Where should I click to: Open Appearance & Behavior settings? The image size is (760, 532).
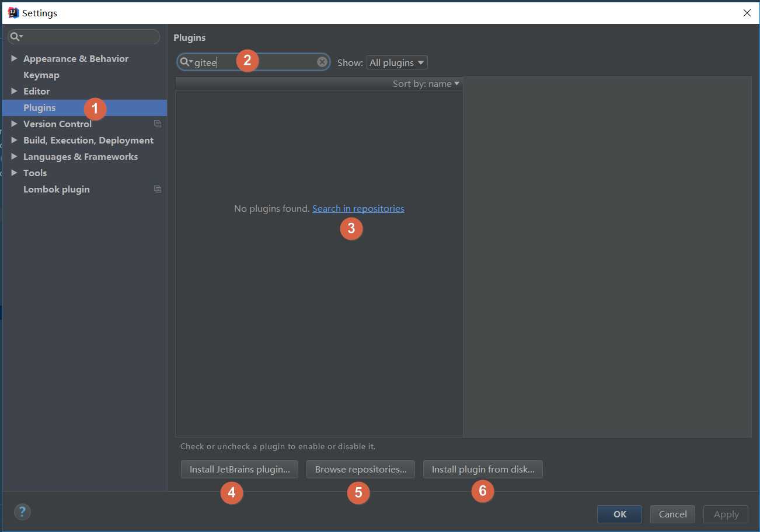pos(76,58)
